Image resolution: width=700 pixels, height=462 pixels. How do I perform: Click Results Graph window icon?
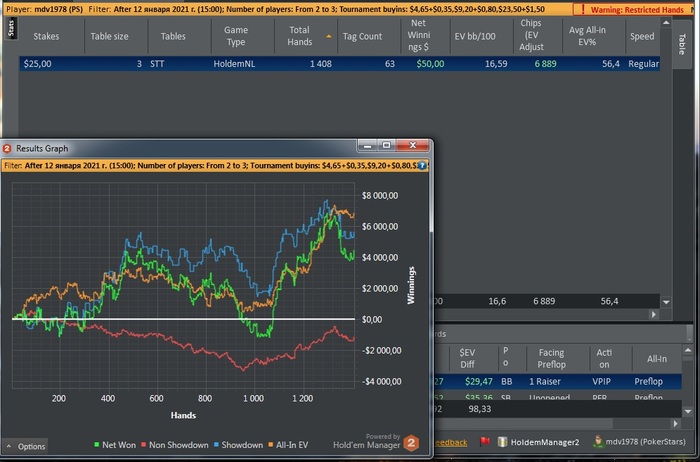point(7,148)
